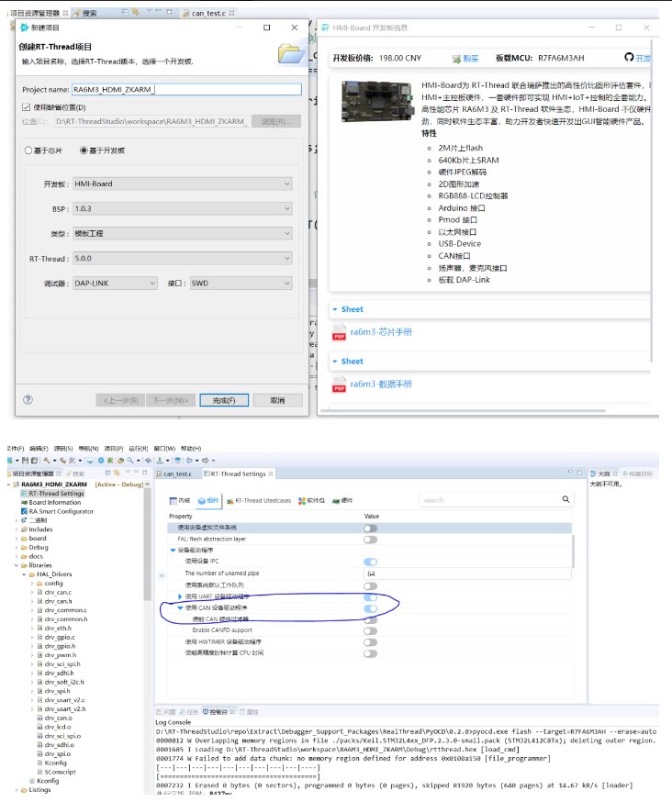Click the double chevron expand icon left of settings
This screenshot has width=672, height=802.
[x=162, y=575]
